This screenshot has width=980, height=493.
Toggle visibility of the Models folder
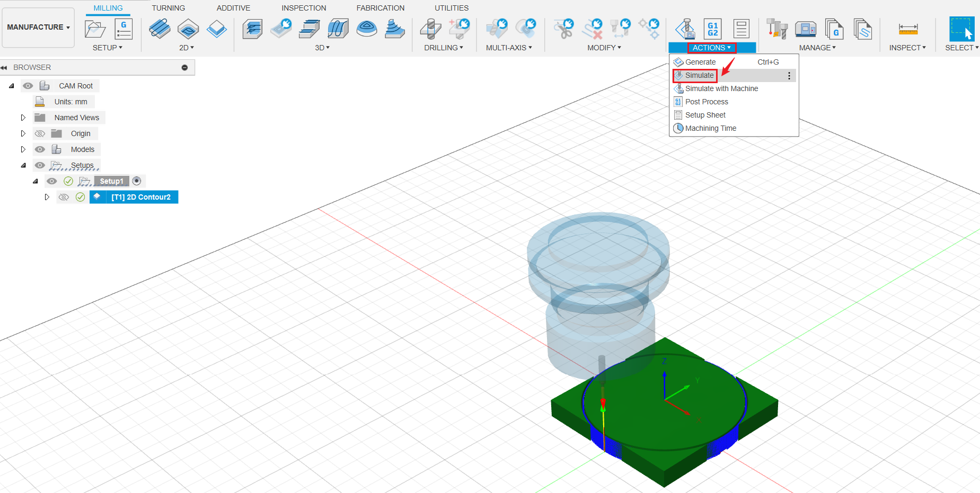click(40, 149)
